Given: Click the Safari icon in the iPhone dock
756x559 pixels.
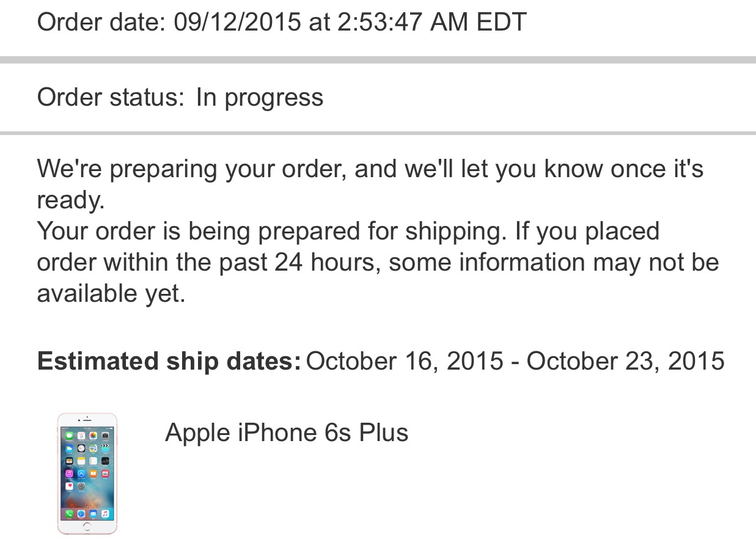Looking at the screenshot, I should pyautogui.click(x=81, y=514).
